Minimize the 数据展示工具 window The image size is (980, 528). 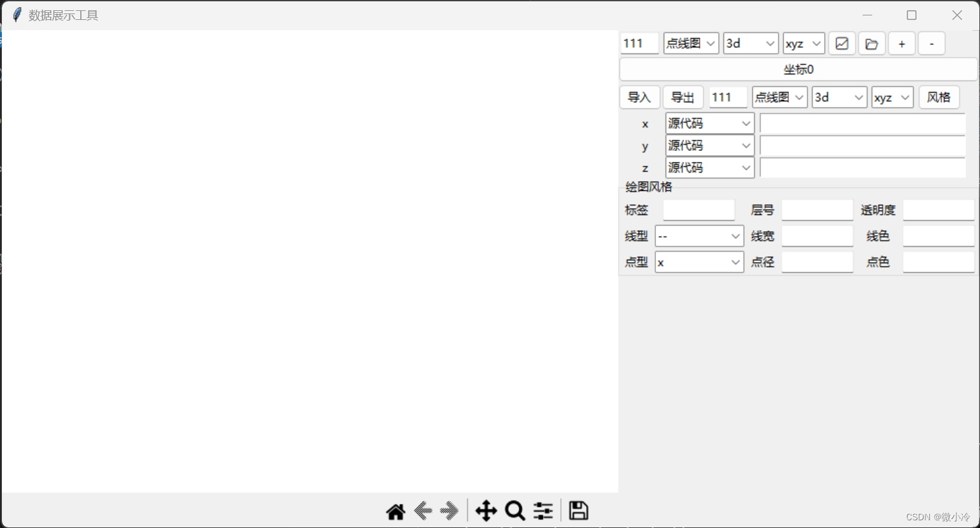click(x=867, y=15)
